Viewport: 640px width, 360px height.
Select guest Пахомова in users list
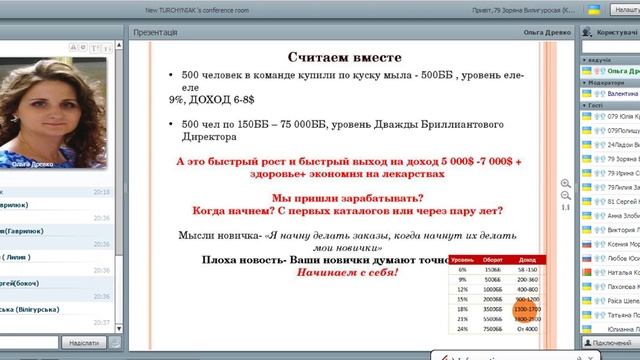click(x=611, y=287)
